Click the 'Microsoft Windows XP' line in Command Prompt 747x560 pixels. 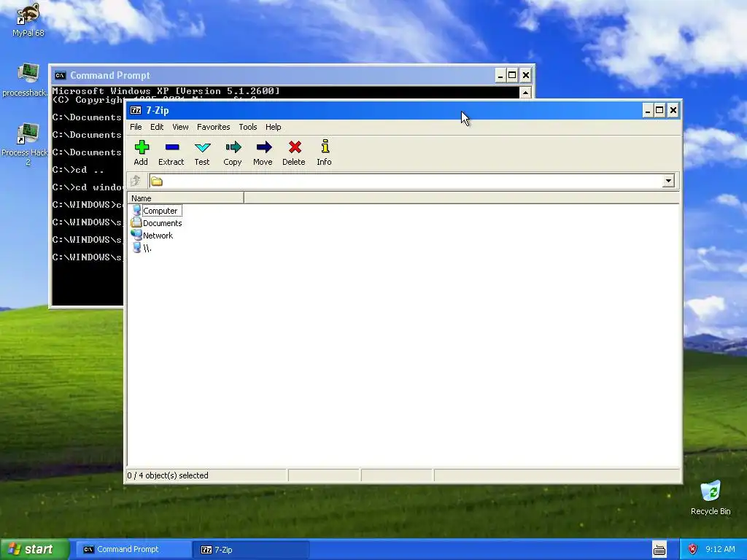pos(166,91)
